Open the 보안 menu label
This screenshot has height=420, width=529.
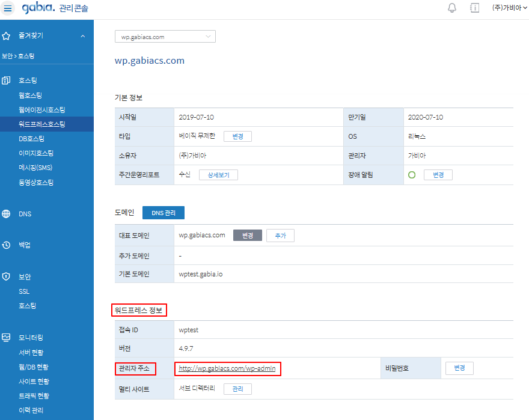point(25,276)
